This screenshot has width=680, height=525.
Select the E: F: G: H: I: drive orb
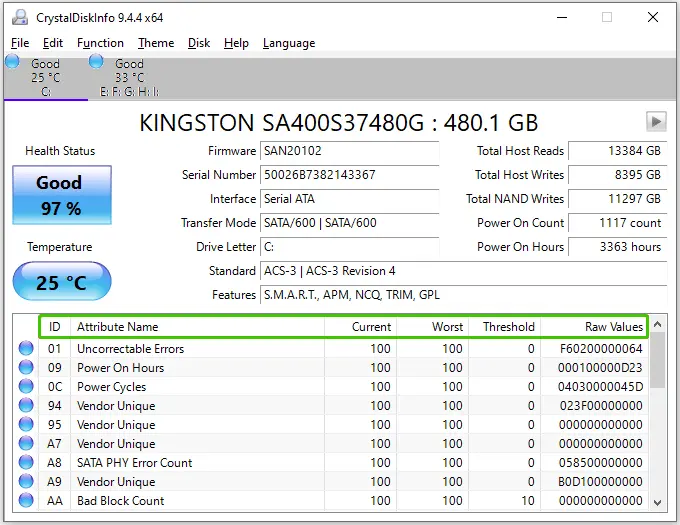click(x=96, y=62)
